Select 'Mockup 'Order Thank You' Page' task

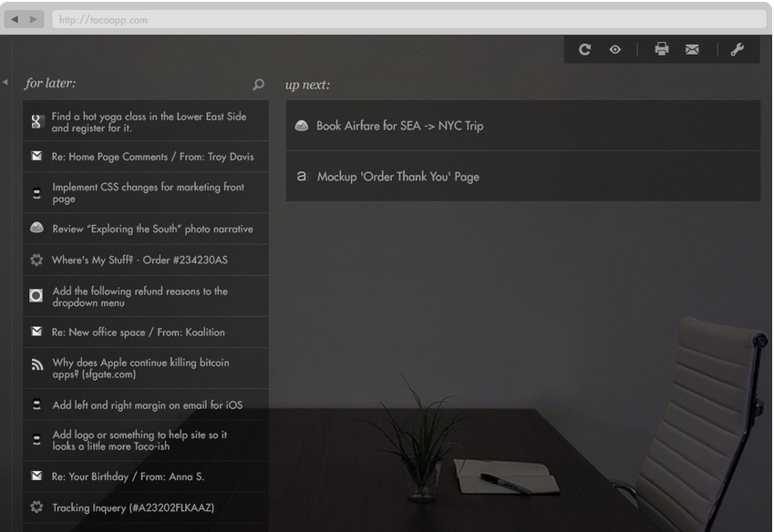coord(523,177)
